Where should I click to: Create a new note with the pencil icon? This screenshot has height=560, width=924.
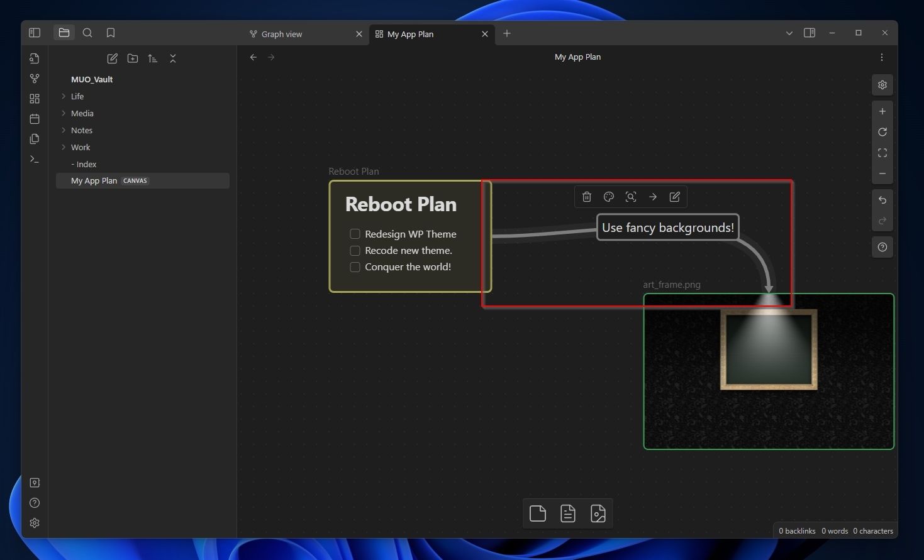[112, 58]
